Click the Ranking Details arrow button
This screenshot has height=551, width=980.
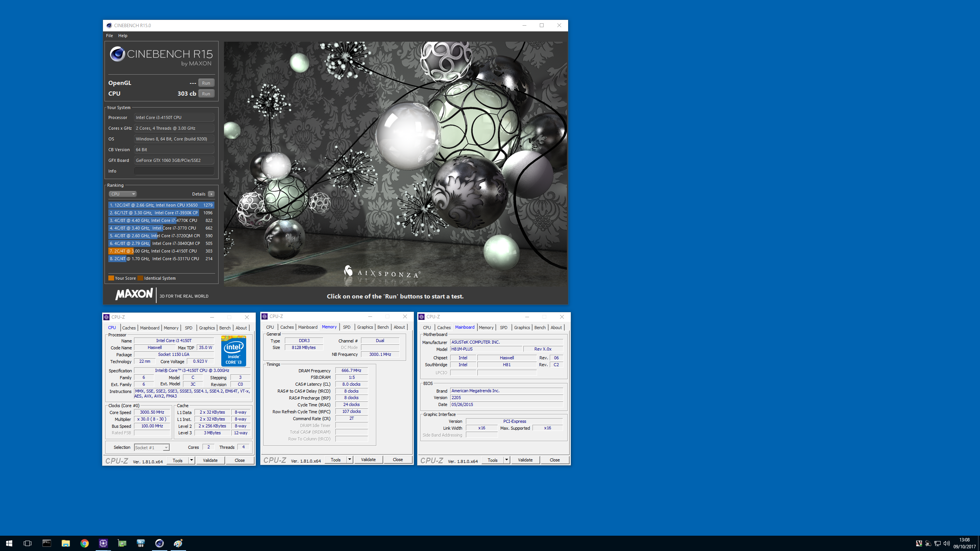coord(211,194)
